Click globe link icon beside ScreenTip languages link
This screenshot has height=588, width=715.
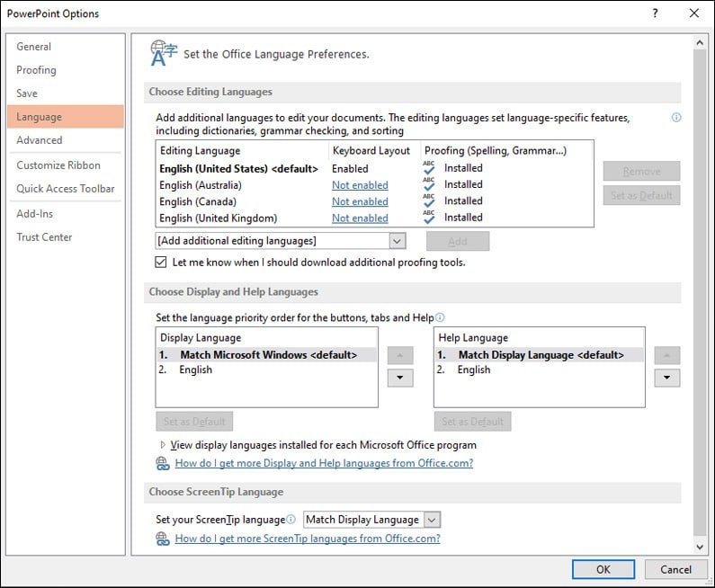click(x=163, y=539)
